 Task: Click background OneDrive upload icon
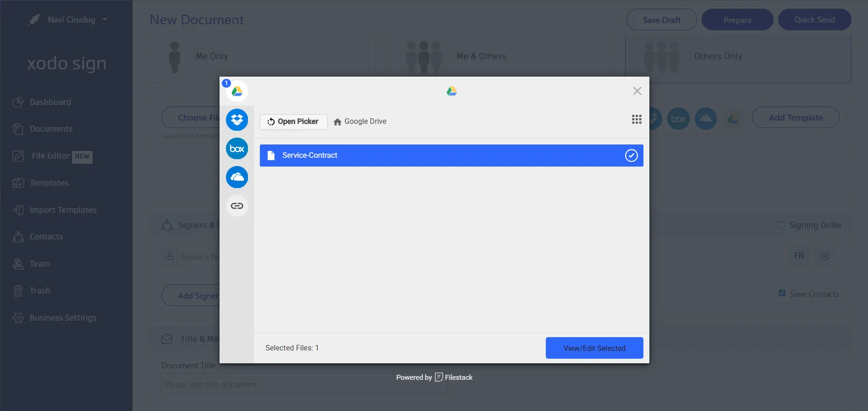tap(706, 119)
